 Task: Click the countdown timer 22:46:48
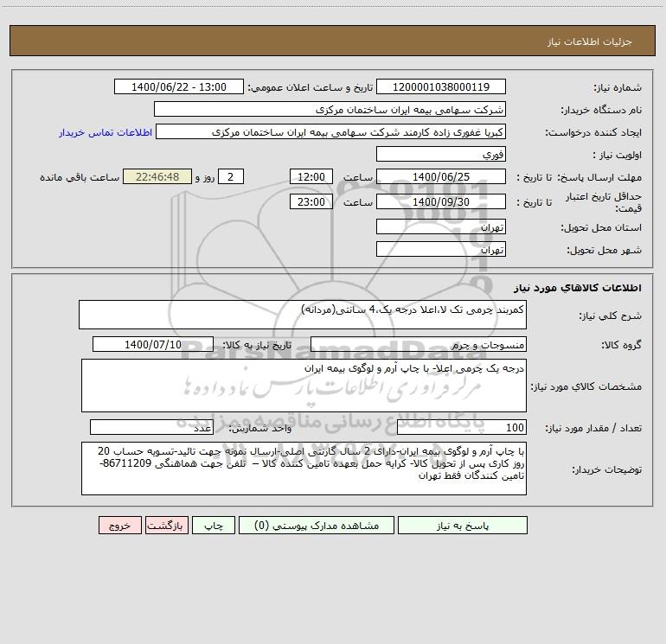pos(157,176)
